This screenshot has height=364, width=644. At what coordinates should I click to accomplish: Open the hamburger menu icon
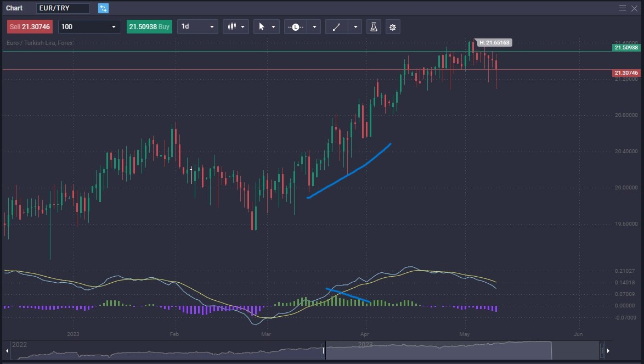point(623,8)
